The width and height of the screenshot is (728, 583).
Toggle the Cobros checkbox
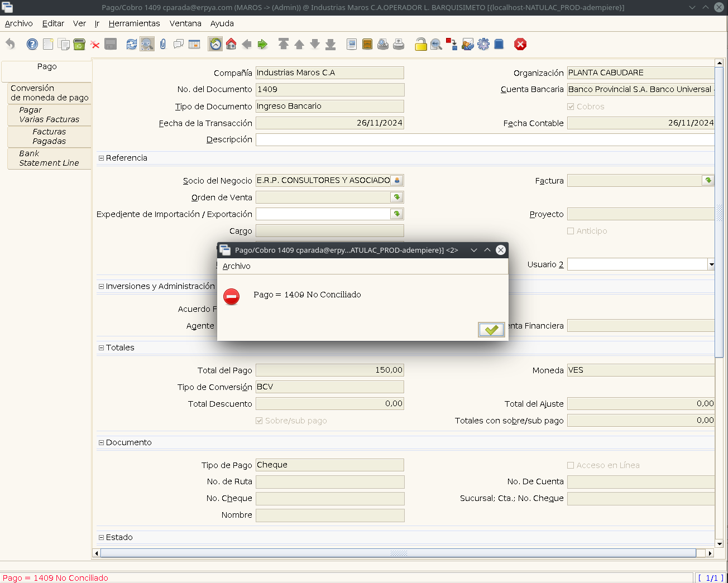(571, 107)
